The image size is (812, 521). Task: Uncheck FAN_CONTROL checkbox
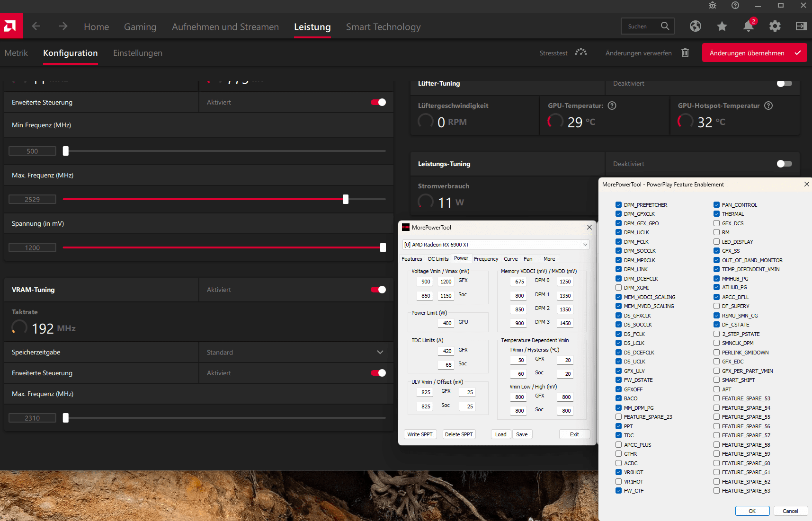point(716,204)
